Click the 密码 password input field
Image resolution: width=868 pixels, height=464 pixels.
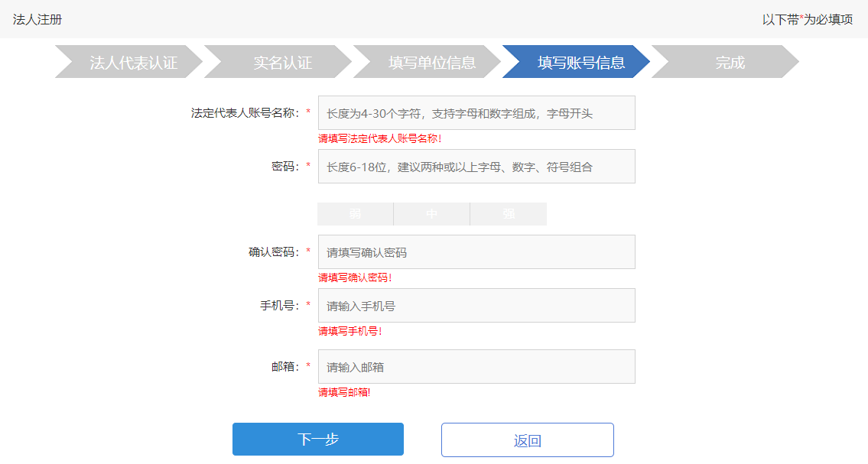click(476, 166)
